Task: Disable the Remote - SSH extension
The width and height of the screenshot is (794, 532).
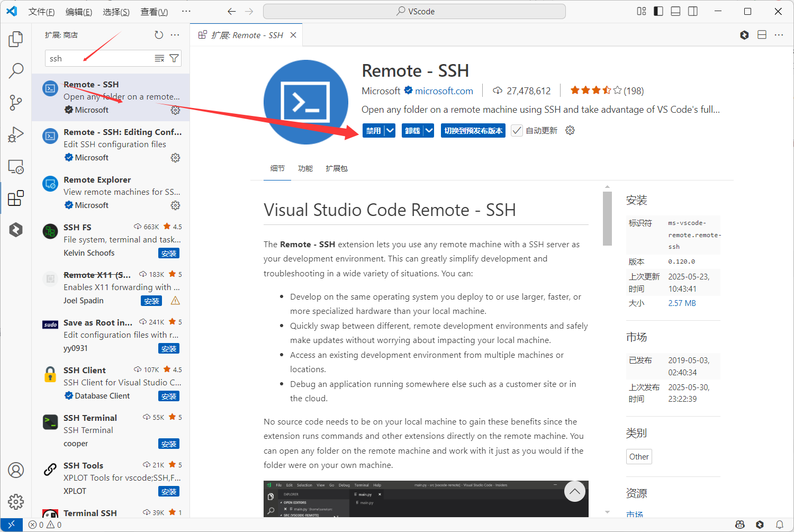Action: pos(373,131)
